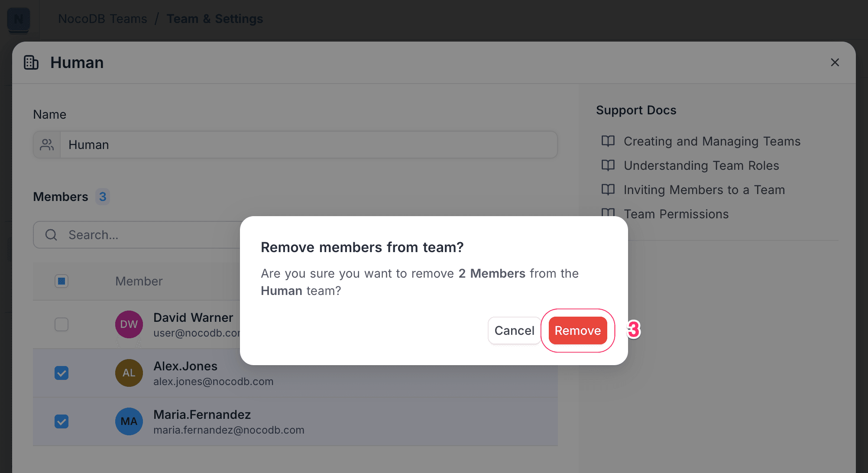Toggle the select-all members checkbox
Image resolution: width=868 pixels, height=473 pixels.
tap(62, 281)
